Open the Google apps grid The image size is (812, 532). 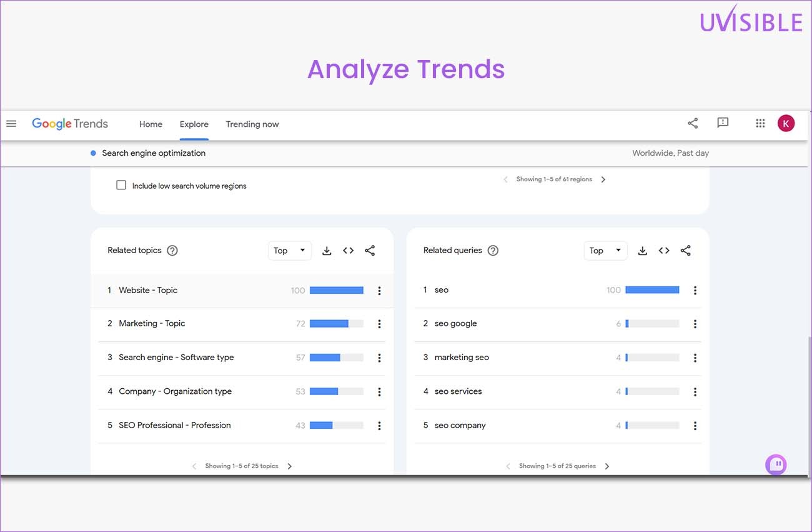760,123
